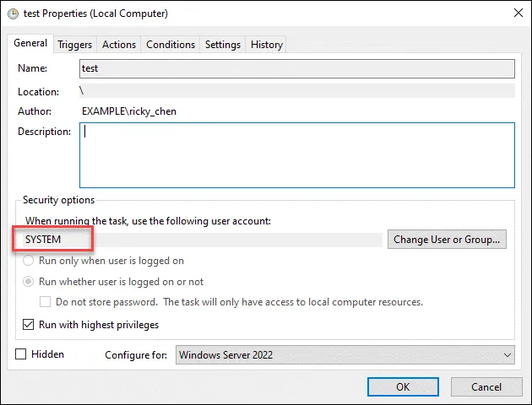The image size is (532, 405).
Task: Open the Triggers tab
Action: click(74, 45)
